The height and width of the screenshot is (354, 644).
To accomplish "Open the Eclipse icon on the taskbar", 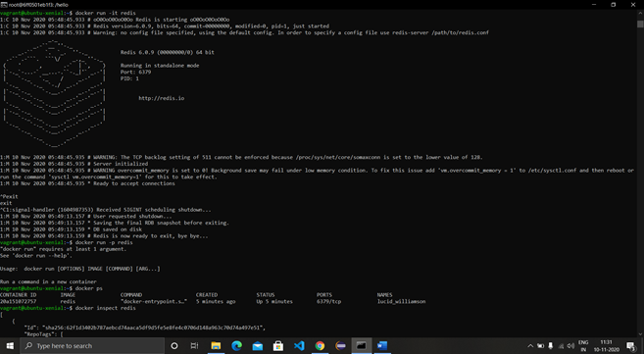I will (340, 346).
